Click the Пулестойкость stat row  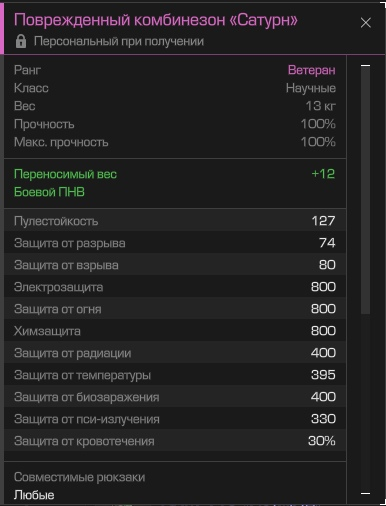[x=175, y=221]
